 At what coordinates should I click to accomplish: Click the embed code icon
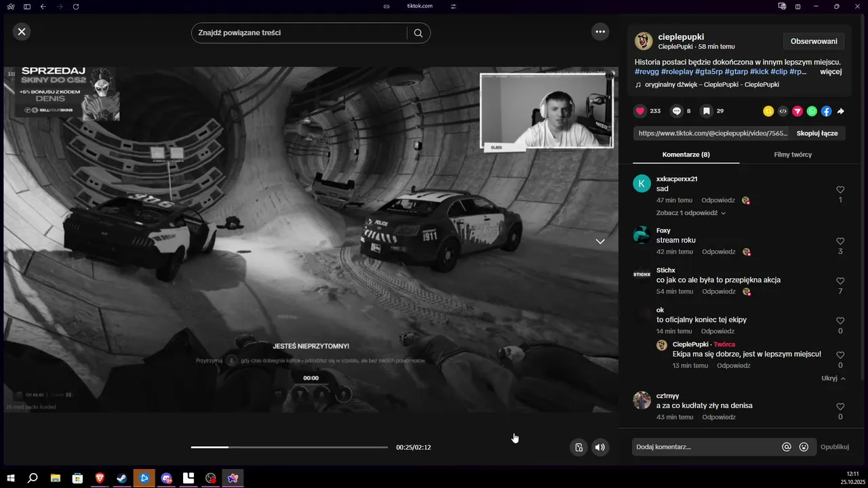[x=783, y=111]
